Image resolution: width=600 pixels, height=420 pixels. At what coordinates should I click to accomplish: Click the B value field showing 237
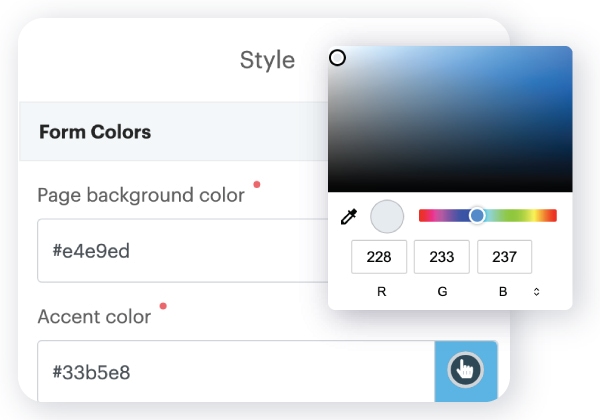click(505, 257)
